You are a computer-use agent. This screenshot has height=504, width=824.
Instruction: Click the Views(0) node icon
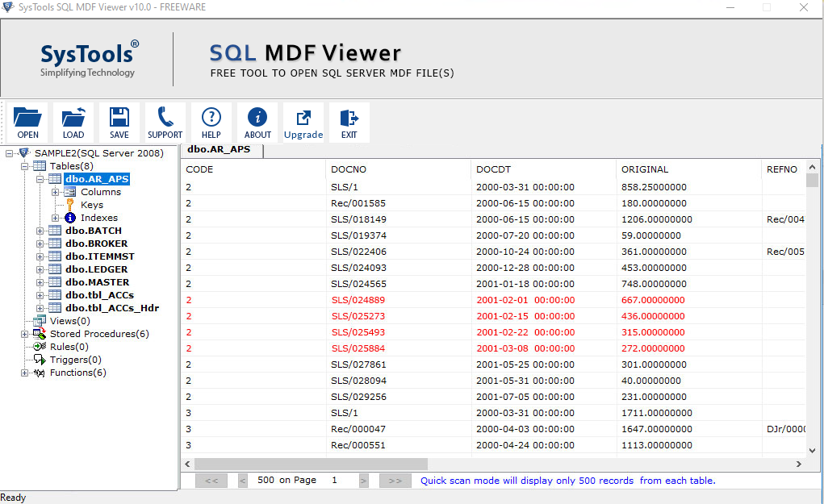coord(40,321)
